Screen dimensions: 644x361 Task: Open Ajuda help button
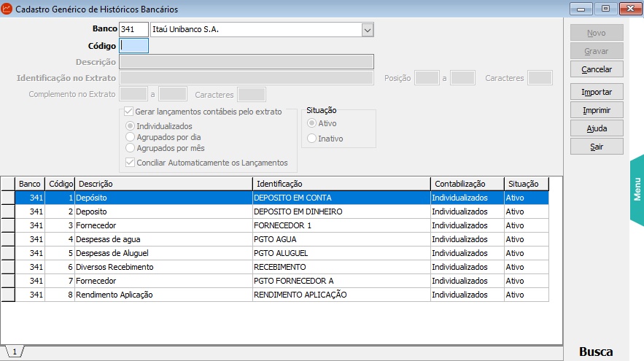click(x=597, y=129)
